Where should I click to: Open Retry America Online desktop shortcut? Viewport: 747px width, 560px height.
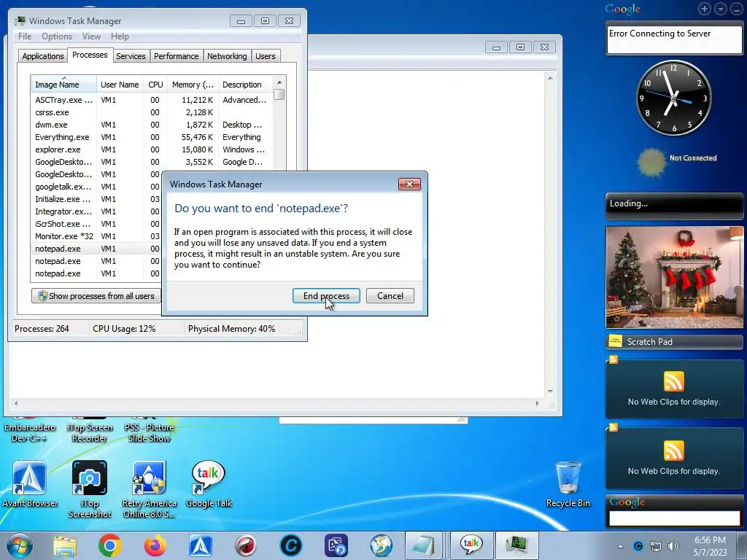pyautogui.click(x=149, y=489)
